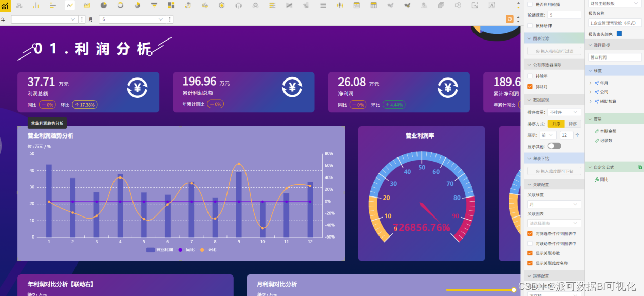Click yen icon on 累计利润总额 card

[292, 87]
